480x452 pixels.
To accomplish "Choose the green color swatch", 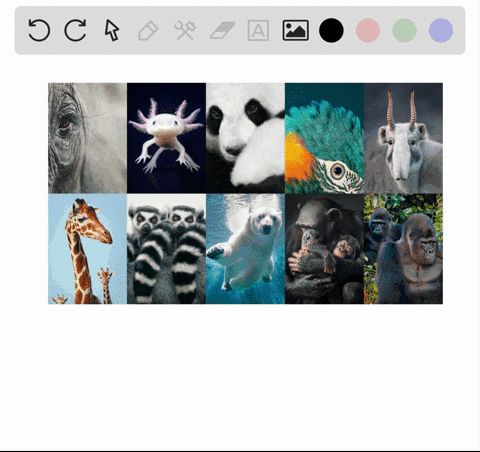I will (404, 30).
